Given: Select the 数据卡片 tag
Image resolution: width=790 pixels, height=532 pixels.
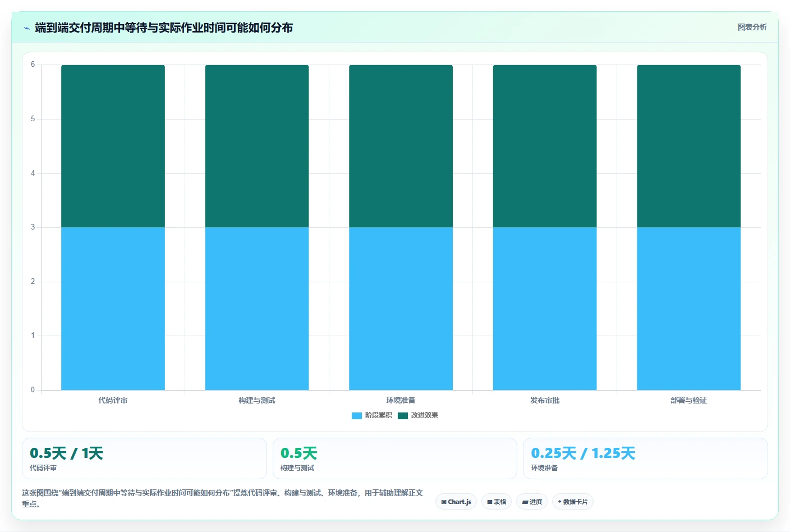Looking at the screenshot, I should (x=573, y=502).
